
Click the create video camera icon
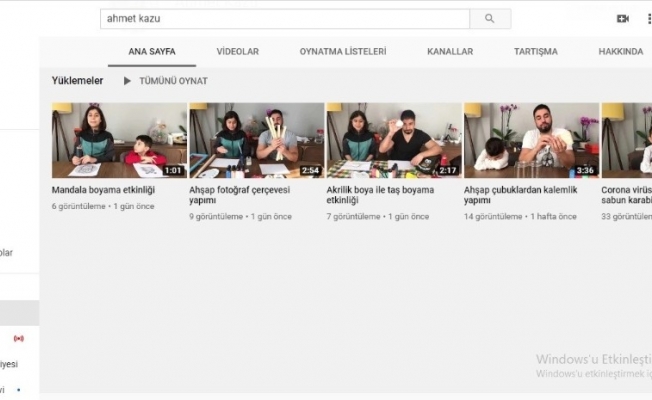[623, 19]
